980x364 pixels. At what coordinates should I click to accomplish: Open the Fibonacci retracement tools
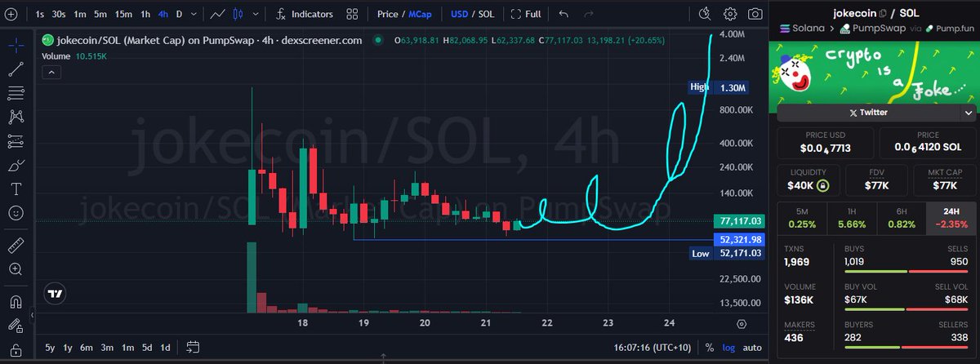click(16, 93)
